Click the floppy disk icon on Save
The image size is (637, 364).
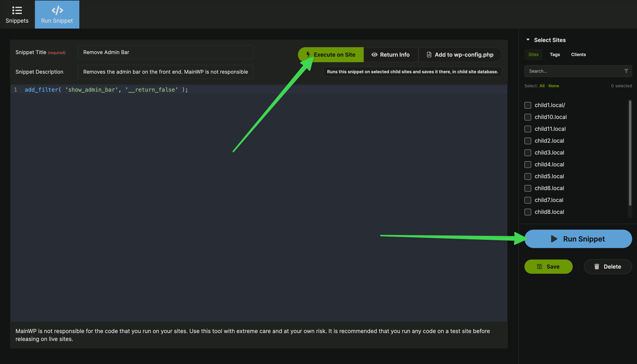pos(540,267)
